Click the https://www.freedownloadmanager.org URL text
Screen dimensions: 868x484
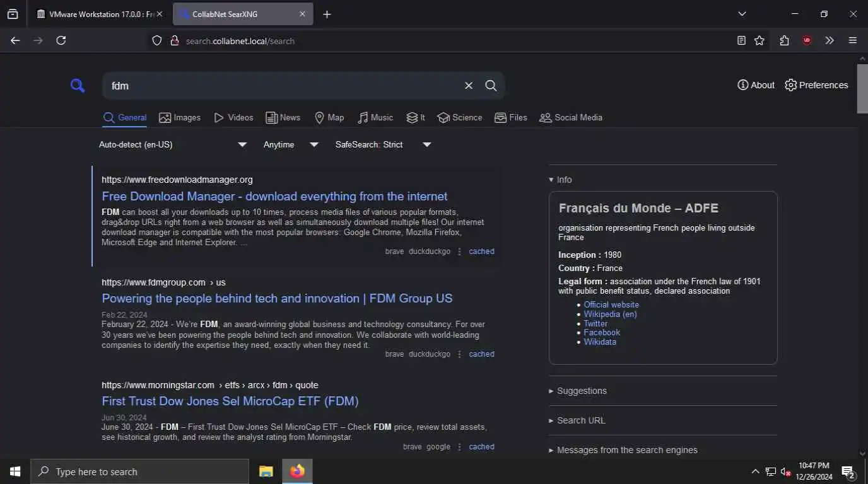click(177, 180)
